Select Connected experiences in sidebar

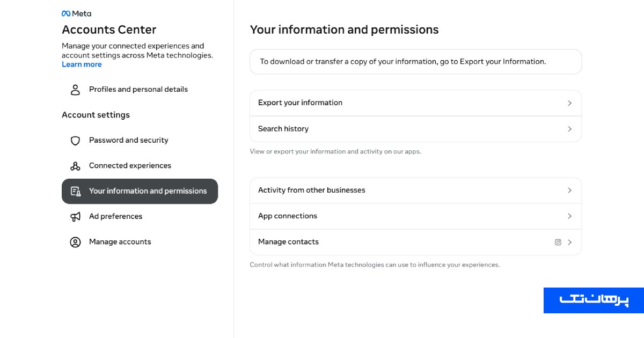(140, 166)
